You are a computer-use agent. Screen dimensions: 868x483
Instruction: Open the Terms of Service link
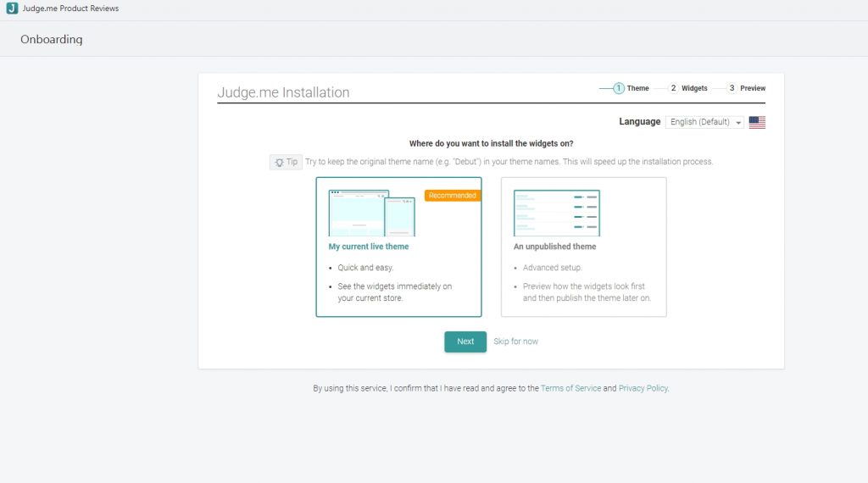(570, 388)
